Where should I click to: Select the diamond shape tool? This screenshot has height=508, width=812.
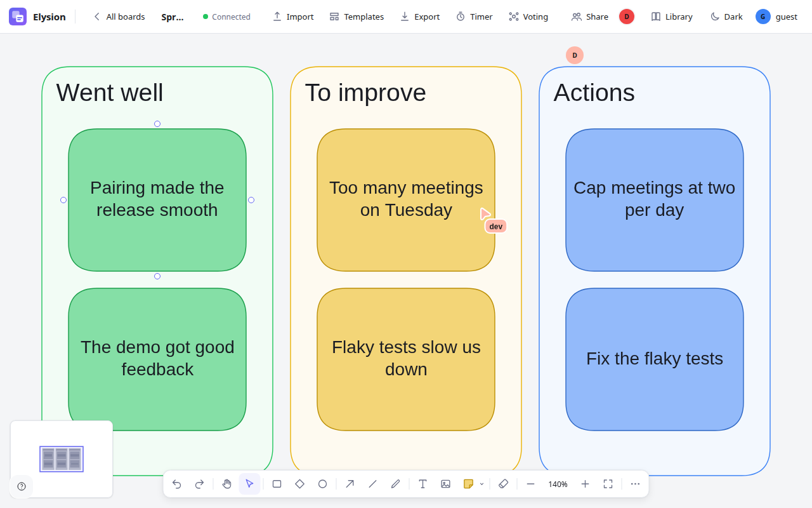coord(299,484)
